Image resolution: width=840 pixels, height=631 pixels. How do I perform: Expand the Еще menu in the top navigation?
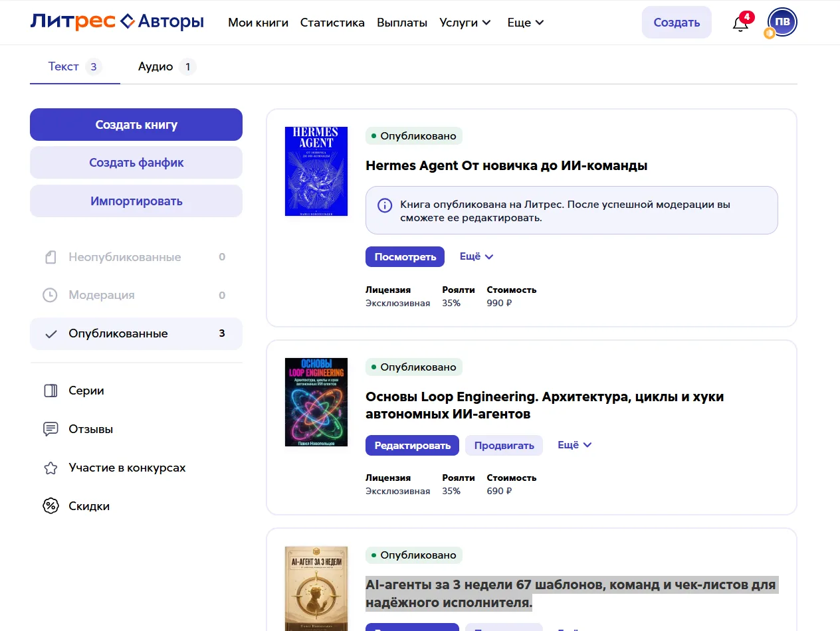(526, 23)
